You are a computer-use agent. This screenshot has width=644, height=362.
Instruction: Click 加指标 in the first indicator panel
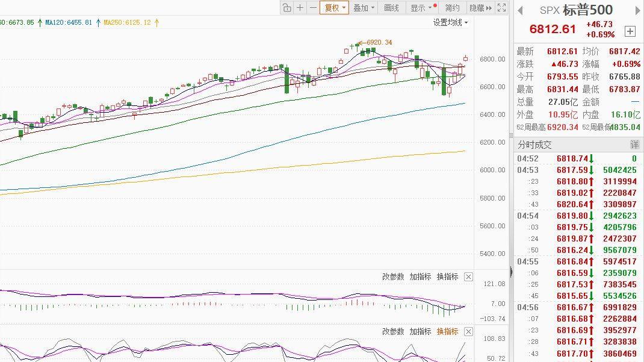(x=420, y=277)
